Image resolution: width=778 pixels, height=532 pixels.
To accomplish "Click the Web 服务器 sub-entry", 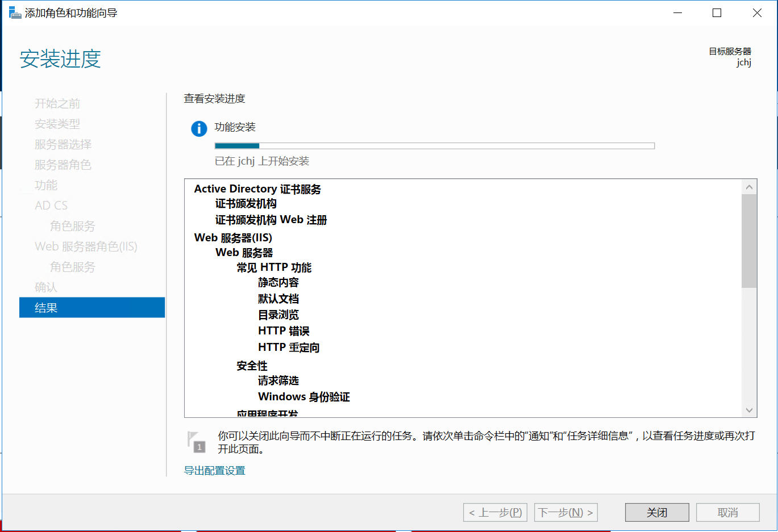I will [244, 253].
